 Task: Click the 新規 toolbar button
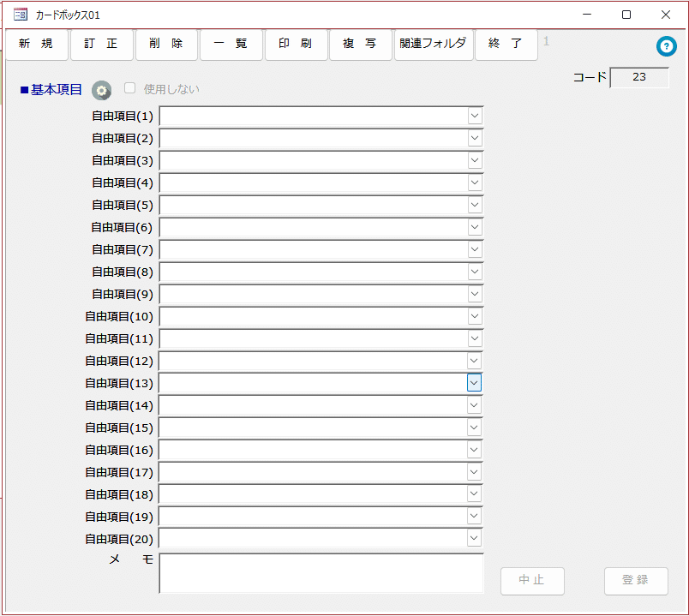pyautogui.click(x=37, y=44)
